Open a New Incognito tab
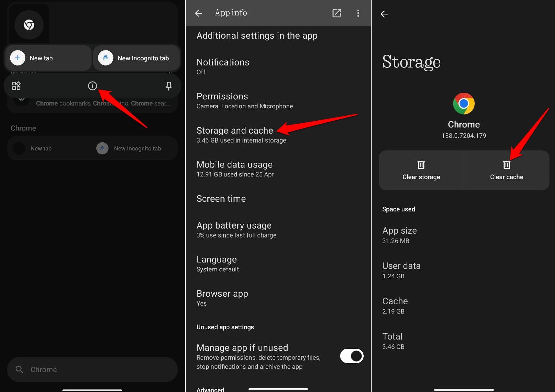The image size is (555, 392). coord(136,58)
